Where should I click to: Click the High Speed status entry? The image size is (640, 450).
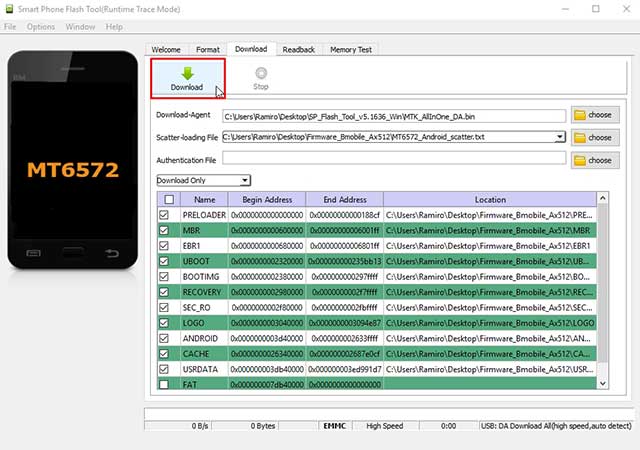coord(385,426)
